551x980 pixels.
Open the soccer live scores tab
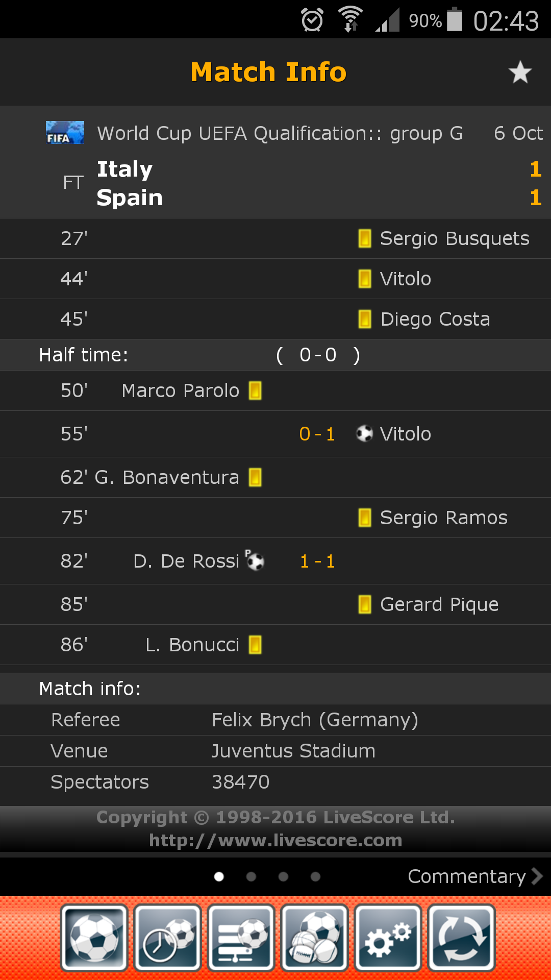pos(94,938)
